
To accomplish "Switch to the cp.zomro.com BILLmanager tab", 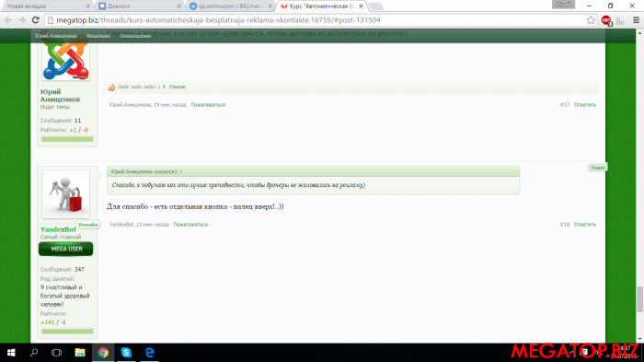I will pyautogui.click(x=231, y=6).
